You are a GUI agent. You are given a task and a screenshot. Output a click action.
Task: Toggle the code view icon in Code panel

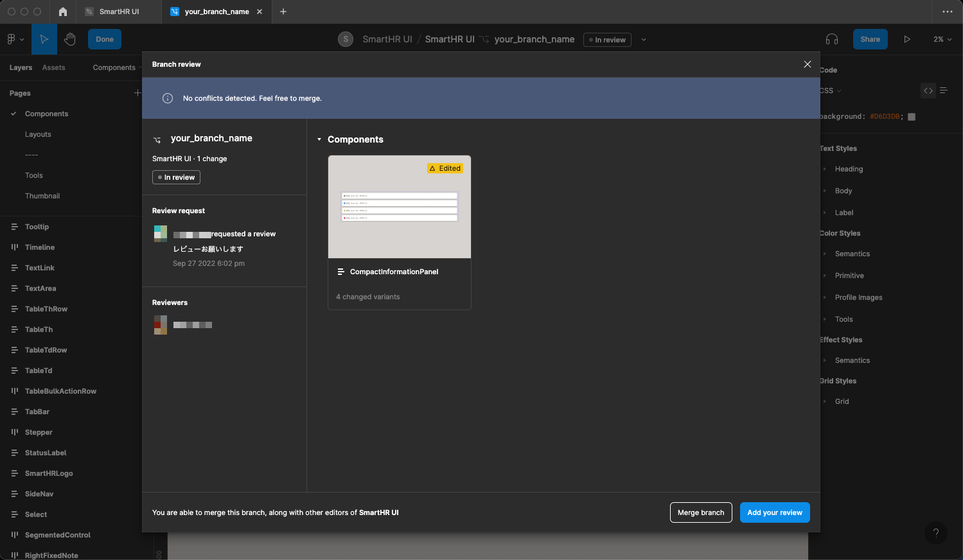pos(928,91)
